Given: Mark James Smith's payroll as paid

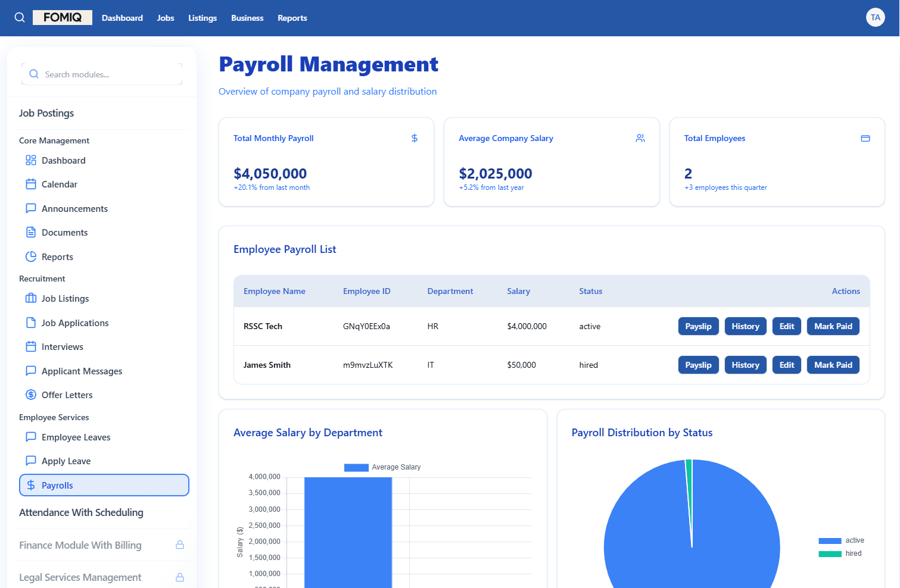Looking at the screenshot, I should point(833,365).
